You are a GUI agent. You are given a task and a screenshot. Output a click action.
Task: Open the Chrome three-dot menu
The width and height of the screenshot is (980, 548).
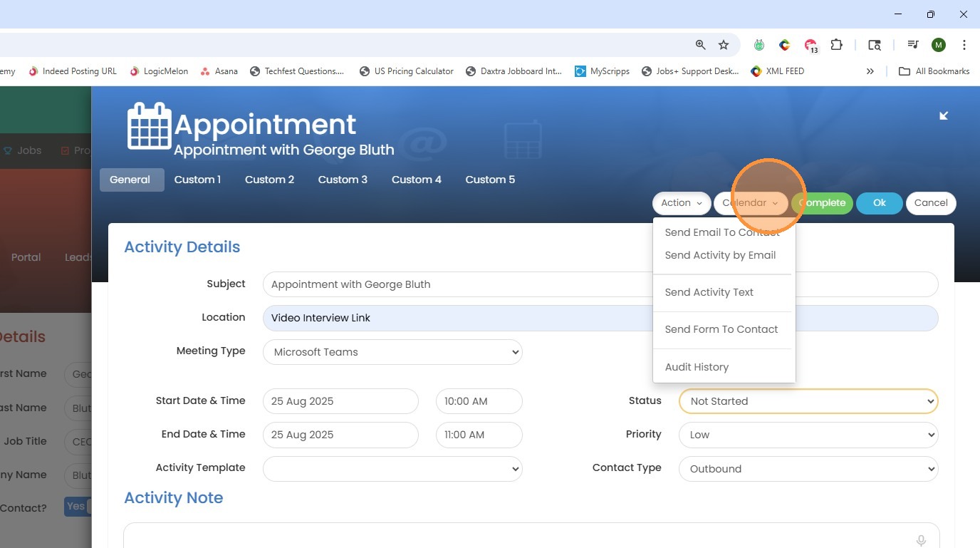[x=964, y=45]
